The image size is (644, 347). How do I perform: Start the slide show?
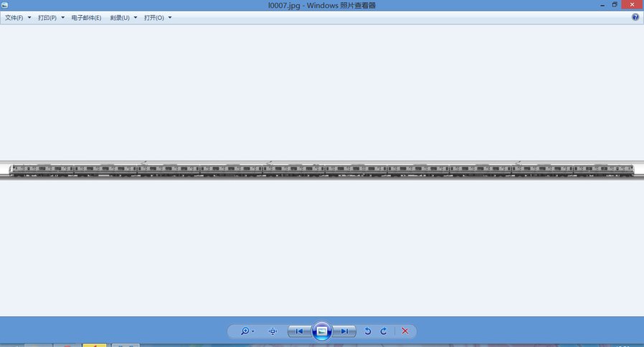click(x=322, y=331)
